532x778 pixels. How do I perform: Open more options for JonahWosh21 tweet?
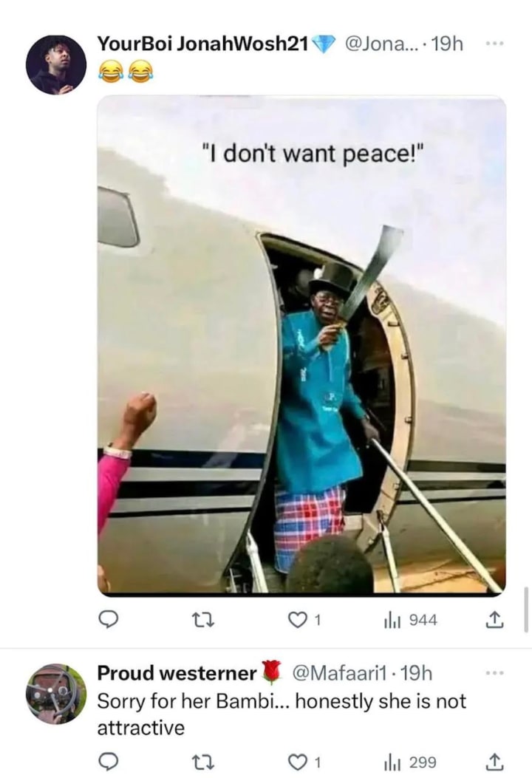tap(494, 44)
